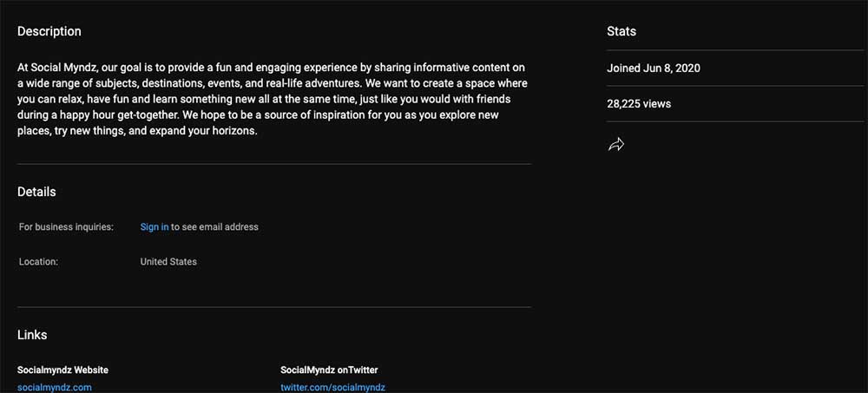Open the socialmyndz.com website link
The height and width of the screenshot is (393, 868).
(x=54, y=388)
